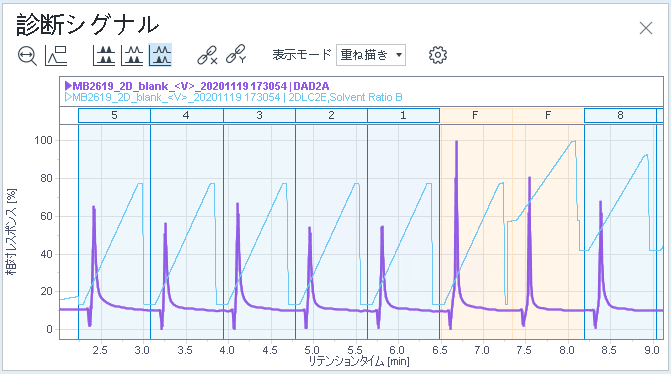The width and height of the screenshot is (671, 374).
Task: Select cut segment header 2
Action: pyautogui.click(x=331, y=116)
